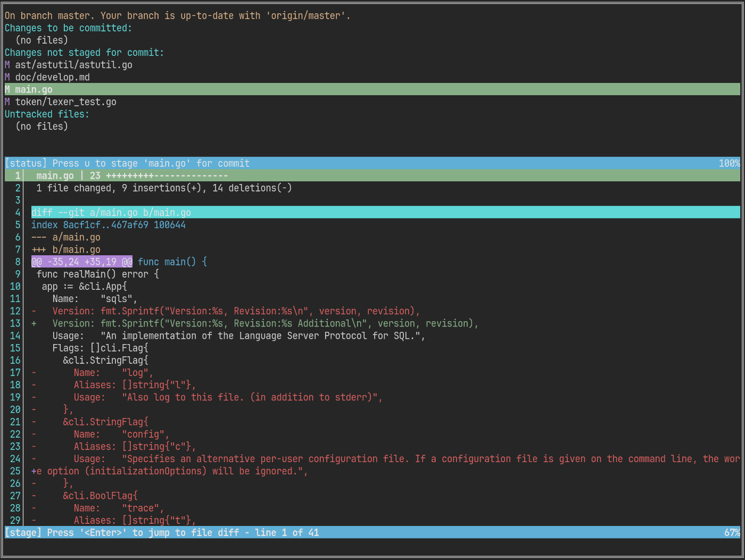The width and height of the screenshot is (745, 560).
Task: Click the 'Changes to be committed' header
Action: pos(68,28)
